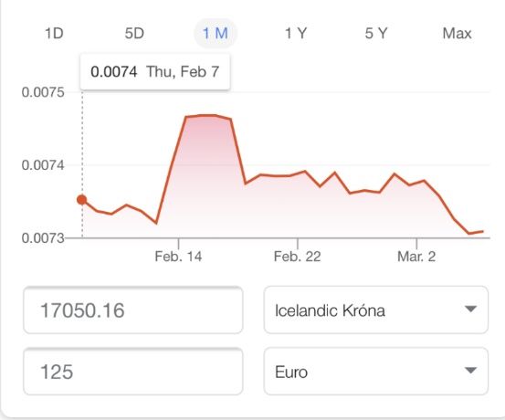
Task: Click the orange data point marker
Action: pos(82,200)
